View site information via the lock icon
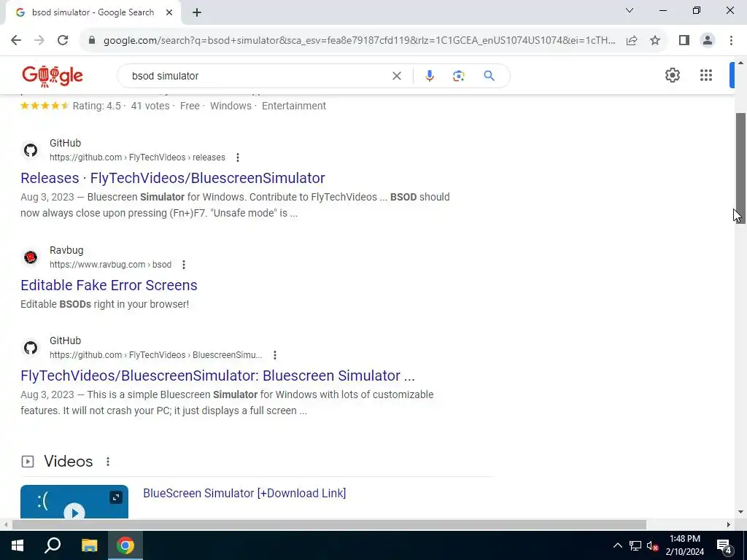The width and height of the screenshot is (747, 560). click(x=92, y=40)
